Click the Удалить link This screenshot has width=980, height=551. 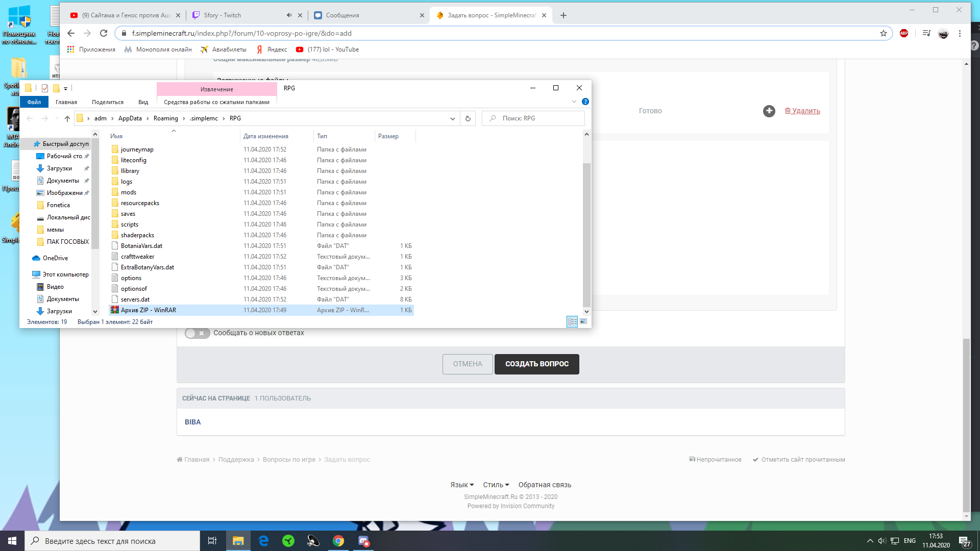(802, 111)
